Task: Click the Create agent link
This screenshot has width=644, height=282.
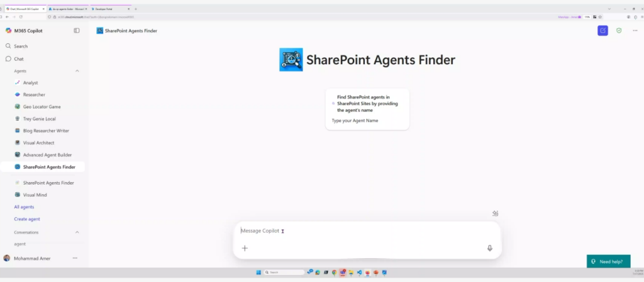Action: coord(27,219)
